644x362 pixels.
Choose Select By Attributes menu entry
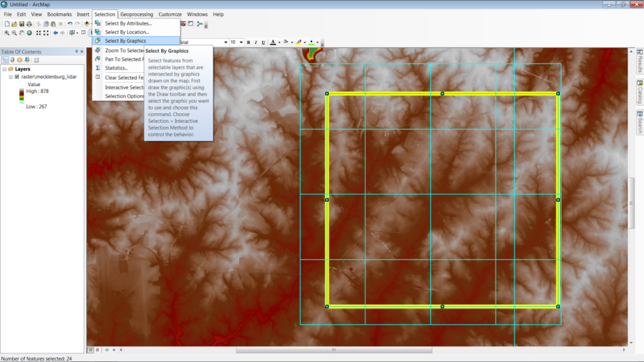tap(136, 23)
